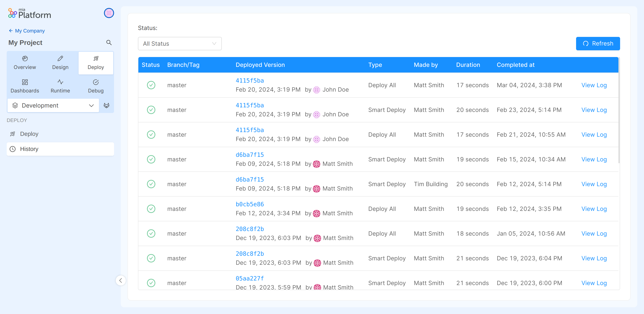644x314 pixels.
Task: Click the Deploy tab in top navigation grid
Action: tap(96, 63)
